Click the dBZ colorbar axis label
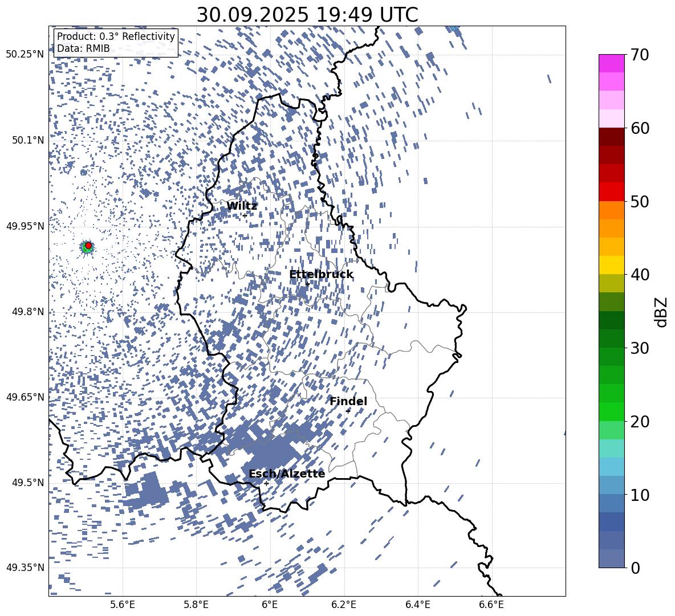675x616 pixels. click(x=662, y=312)
